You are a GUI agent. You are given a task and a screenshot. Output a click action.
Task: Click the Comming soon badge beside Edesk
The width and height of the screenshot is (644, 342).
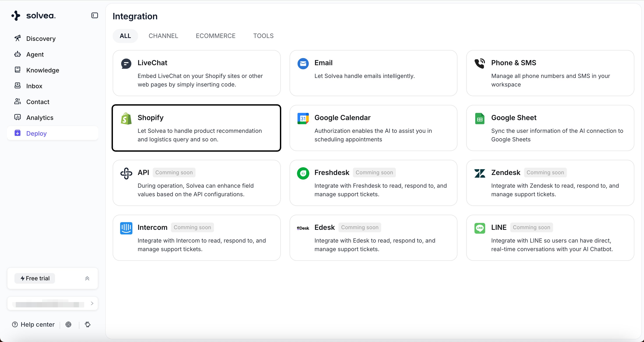[360, 227]
